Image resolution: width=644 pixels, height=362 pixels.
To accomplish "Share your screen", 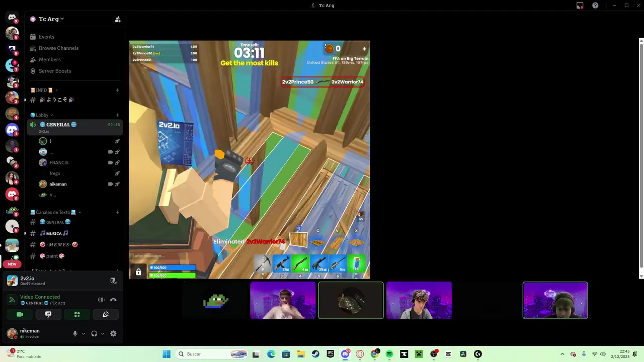I will tap(48, 314).
